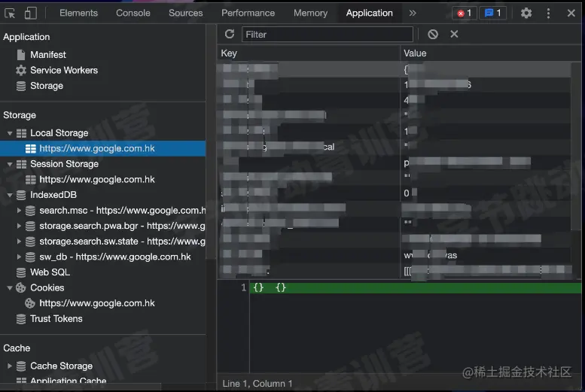Click the Manifest document icon
585x392 pixels.
[x=21, y=55]
